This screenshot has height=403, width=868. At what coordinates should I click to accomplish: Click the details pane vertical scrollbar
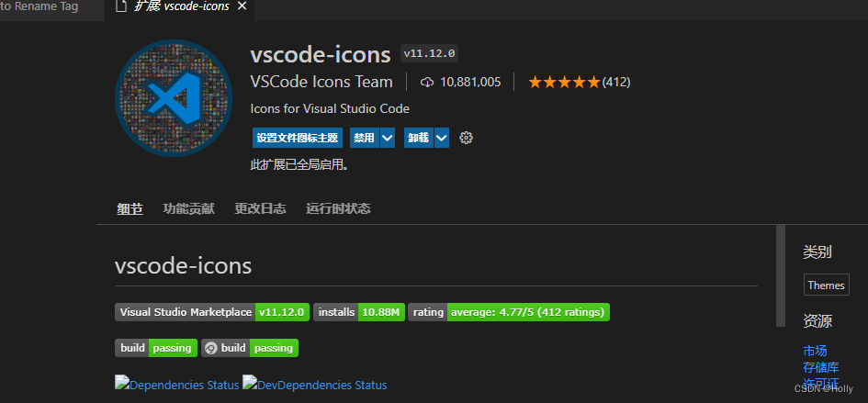pyautogui.click(x=781, y=275)
